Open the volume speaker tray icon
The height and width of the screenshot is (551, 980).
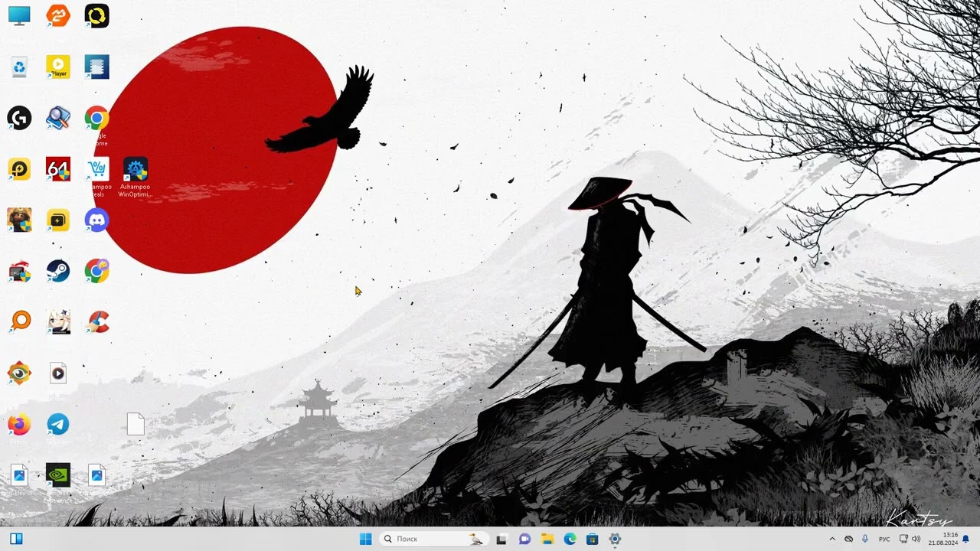click(916, 539)
